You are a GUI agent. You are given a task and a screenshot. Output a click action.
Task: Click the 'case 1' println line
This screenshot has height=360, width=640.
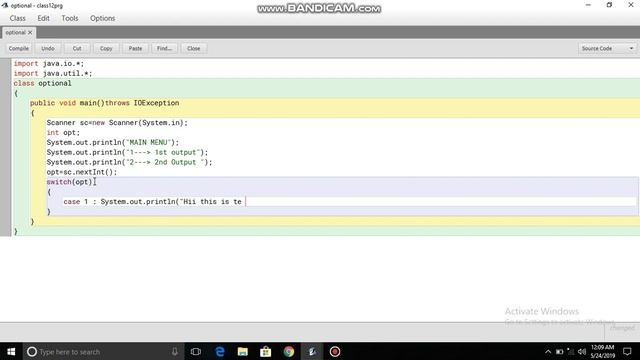(153, 202)
